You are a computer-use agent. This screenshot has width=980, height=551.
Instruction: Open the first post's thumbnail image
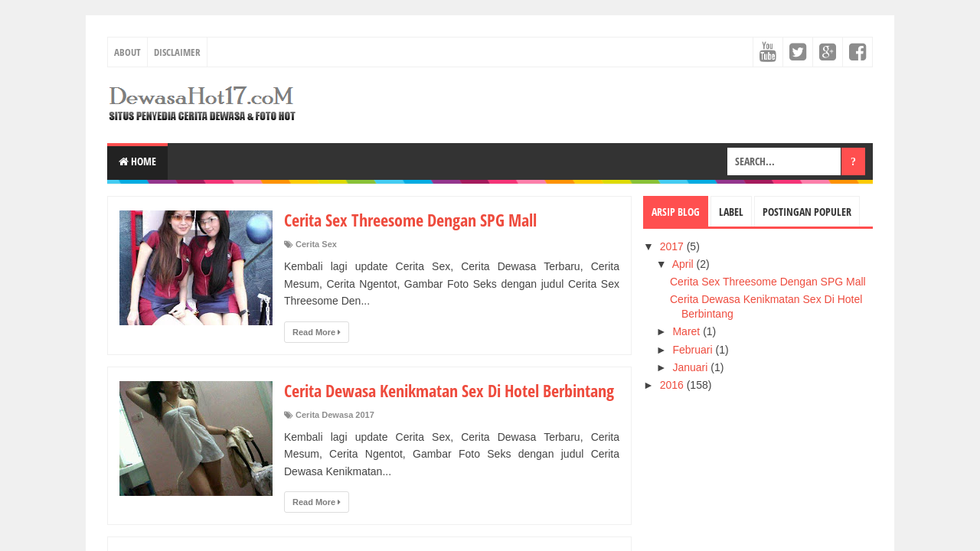(x=196, y=268)
